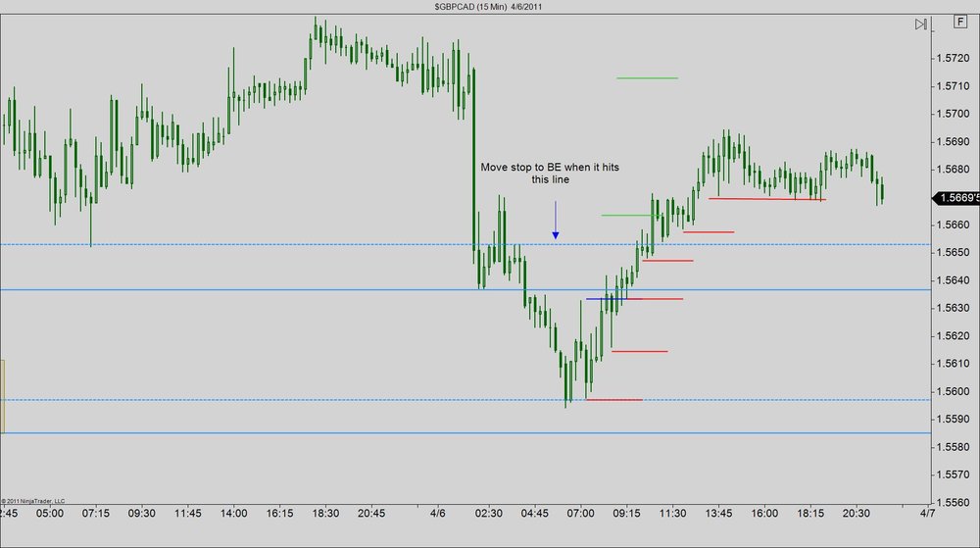
Task: Click the 07:00 time axis label
Action: pos(580,514)
